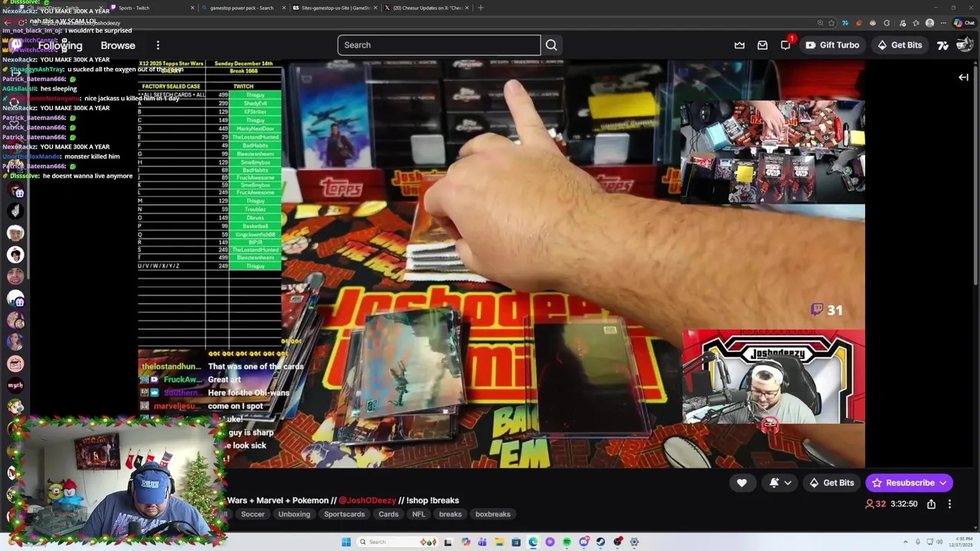
Task: Open Microsoft Edge from the taskbar
Action: click(x=533, y=542)
